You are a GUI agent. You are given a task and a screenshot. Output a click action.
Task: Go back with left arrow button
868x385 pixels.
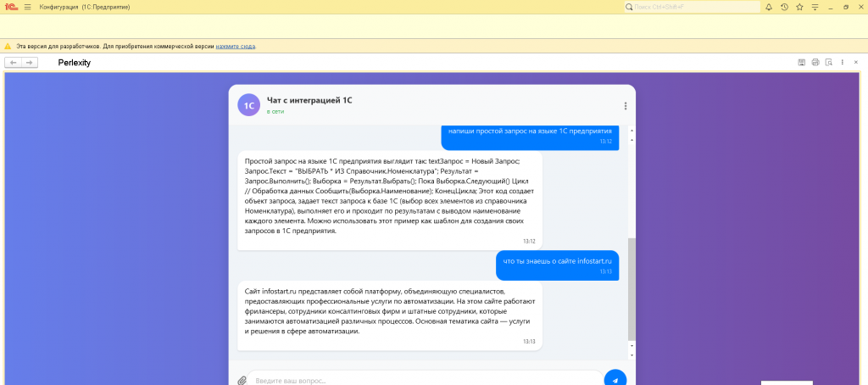pos(14,63)
